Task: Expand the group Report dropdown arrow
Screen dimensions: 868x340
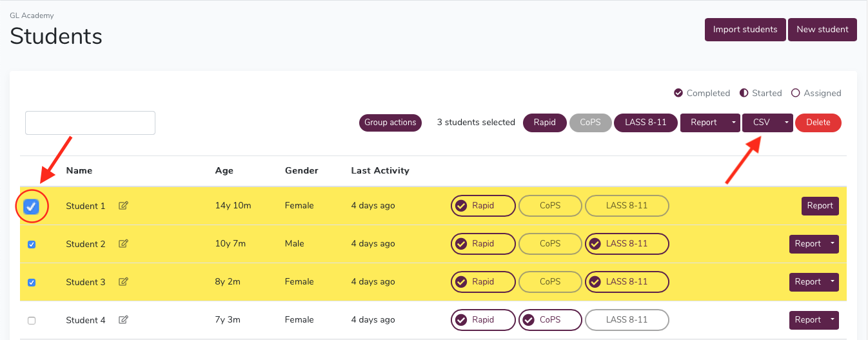Action: coord(734,123)
